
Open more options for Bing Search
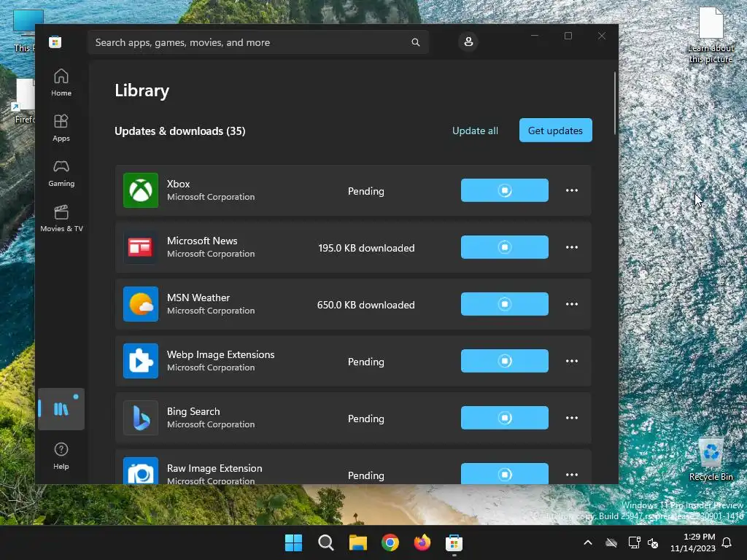coord(572,418)
